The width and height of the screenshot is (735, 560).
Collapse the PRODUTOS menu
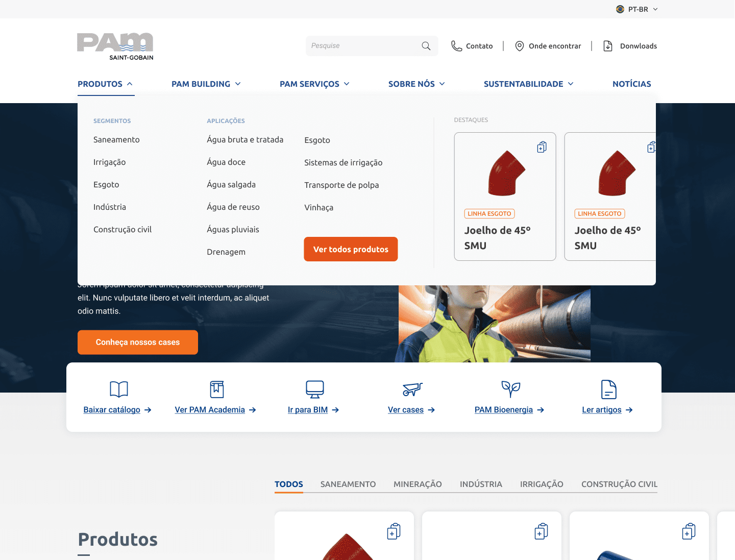click(106, 84)
